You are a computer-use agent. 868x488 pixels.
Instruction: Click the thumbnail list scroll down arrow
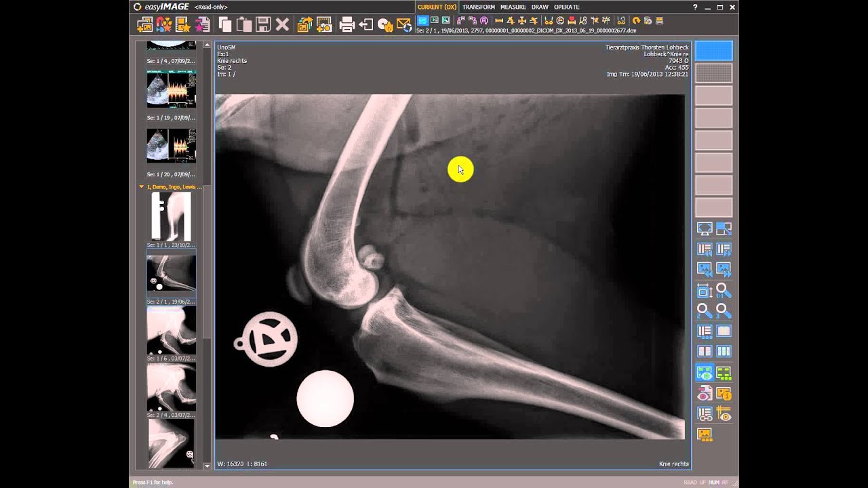pos(207,466)
